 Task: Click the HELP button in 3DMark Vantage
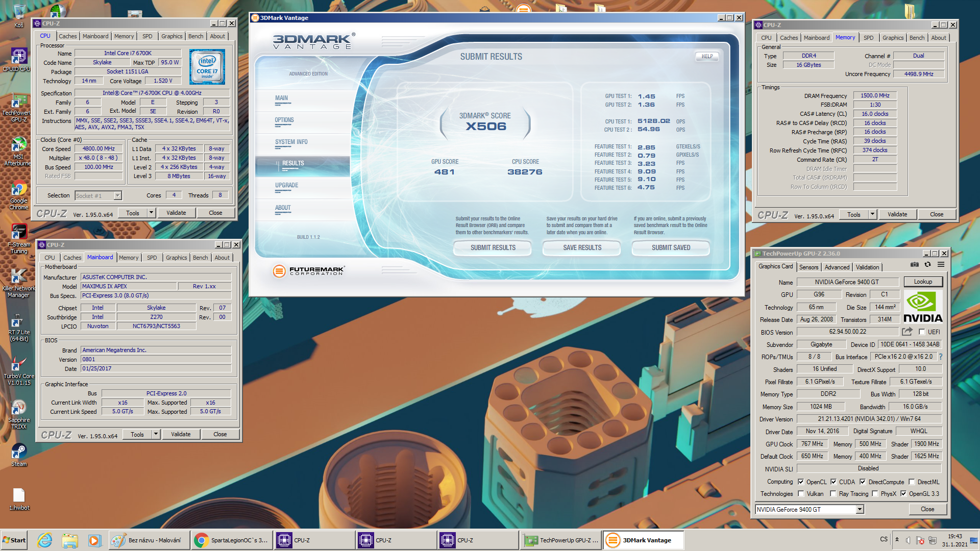click(x=707, y=56)
